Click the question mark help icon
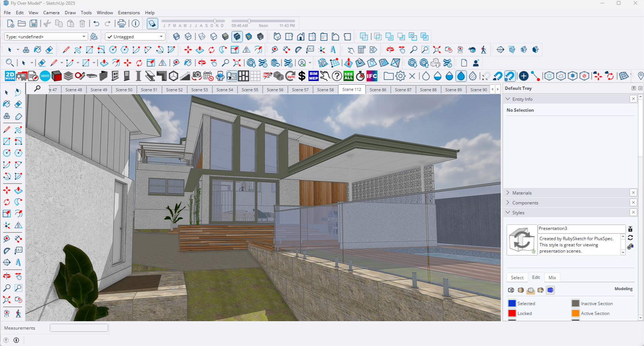 click(337, 76)
